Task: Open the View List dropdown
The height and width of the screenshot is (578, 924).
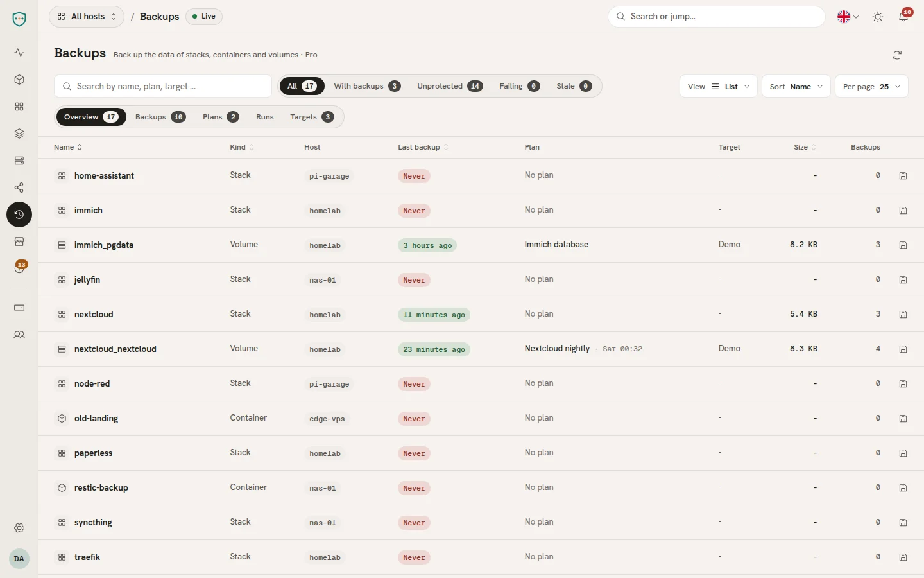Action: (719, 86)
